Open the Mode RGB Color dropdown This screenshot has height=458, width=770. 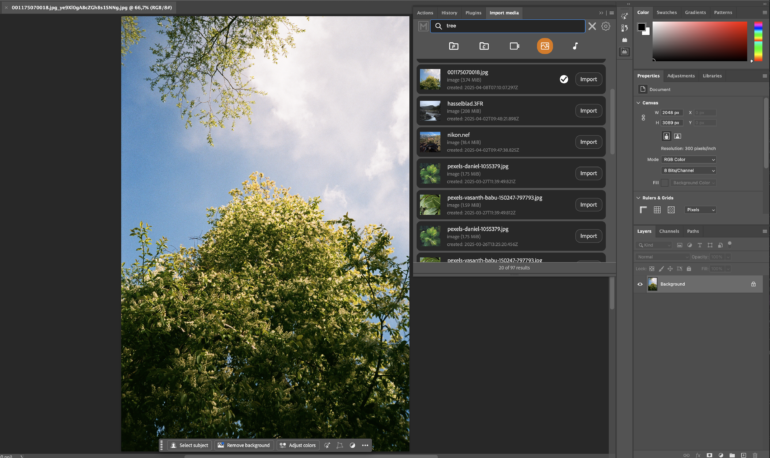pos(688,159)
